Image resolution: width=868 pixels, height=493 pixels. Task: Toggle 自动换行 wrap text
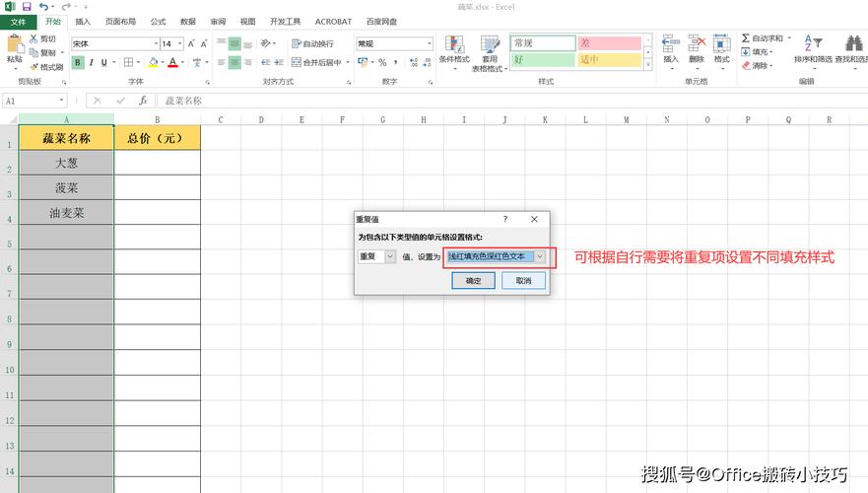point(312,43)
